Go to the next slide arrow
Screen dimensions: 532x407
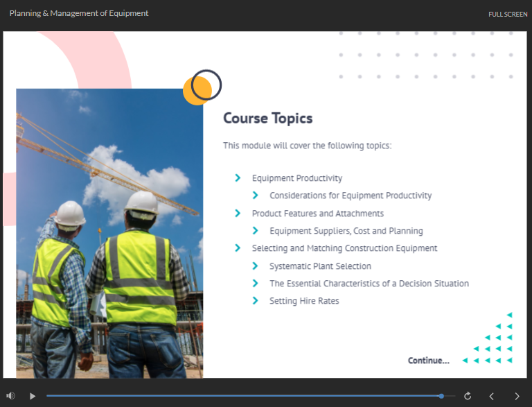tap(517, 396)
